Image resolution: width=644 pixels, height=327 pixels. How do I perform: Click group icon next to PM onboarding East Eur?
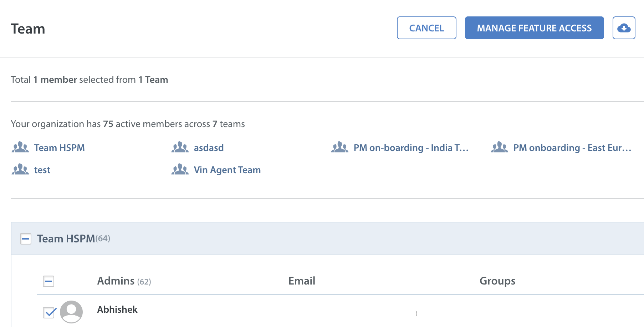(500, 147)
